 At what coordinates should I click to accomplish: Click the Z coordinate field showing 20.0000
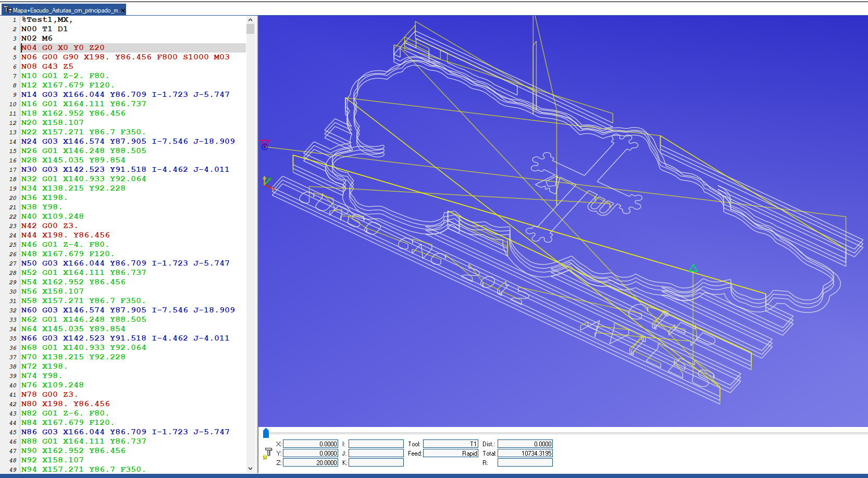[310, 462]
